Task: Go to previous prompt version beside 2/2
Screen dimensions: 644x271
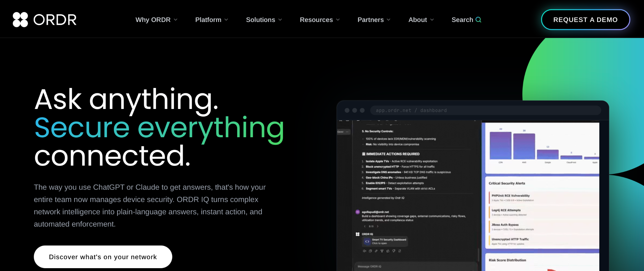Action: [x=365, y=226]
